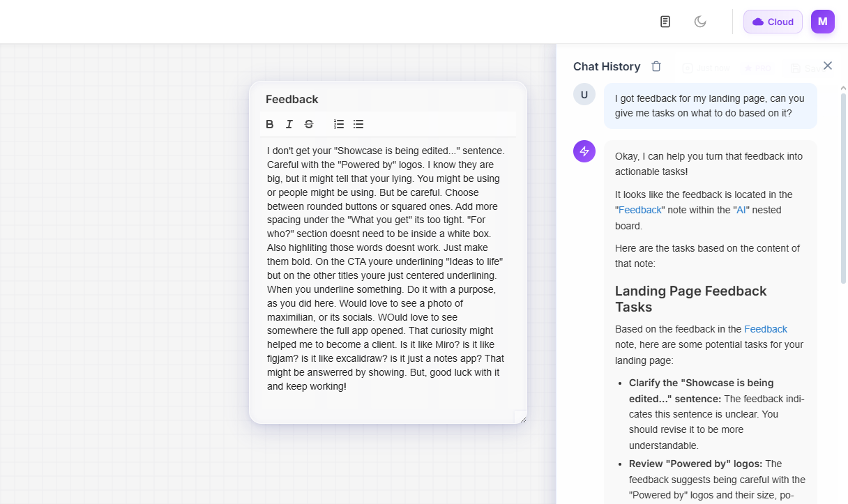Image resolution: width=848 pixels, height=504 pixels.
Task: Apply strikethrough formatting in Feedback note
Action: click(x=309, y=124)
